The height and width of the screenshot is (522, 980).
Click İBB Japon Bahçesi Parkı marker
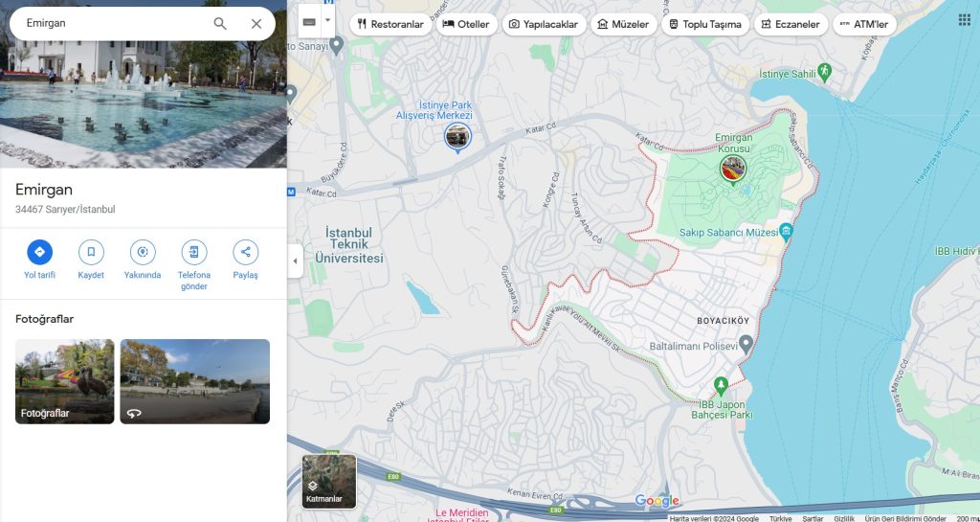pos(721,386)
